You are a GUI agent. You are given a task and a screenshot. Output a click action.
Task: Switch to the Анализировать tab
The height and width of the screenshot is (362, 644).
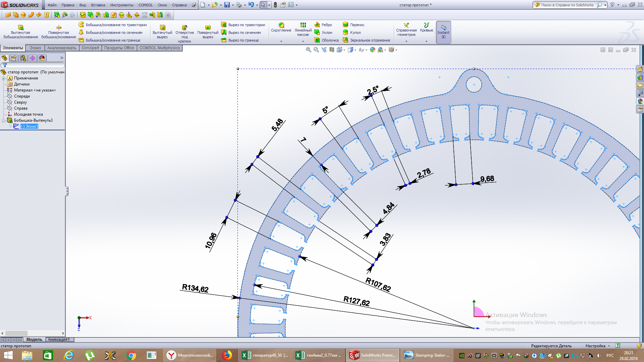(61, 48)
